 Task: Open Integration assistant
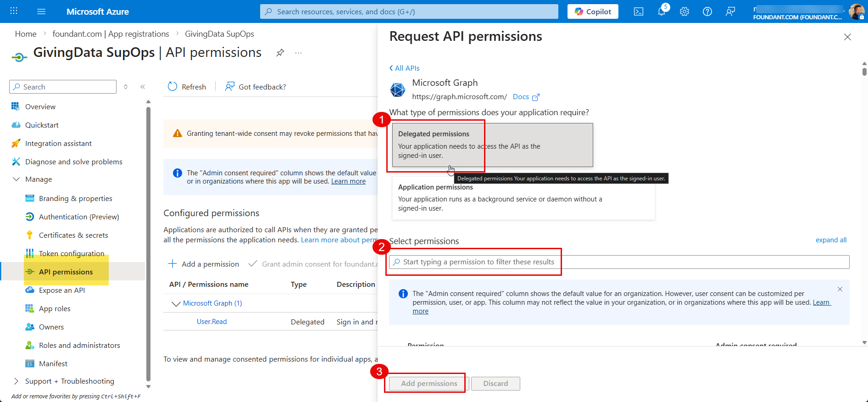[x=58, y=143]
